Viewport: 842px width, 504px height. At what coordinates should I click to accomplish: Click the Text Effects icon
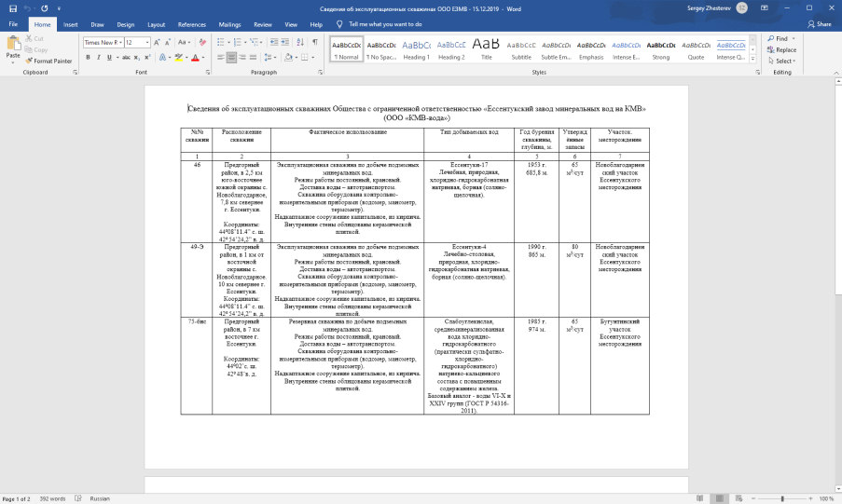[162, 58]
